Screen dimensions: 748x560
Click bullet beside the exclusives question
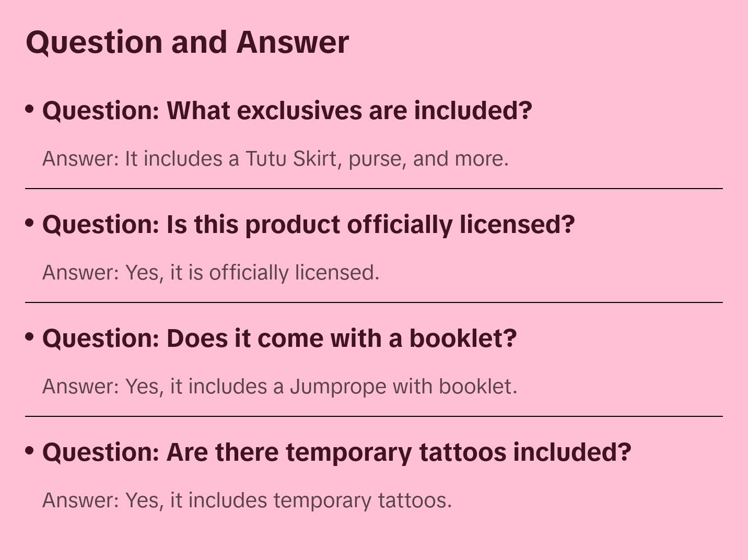click(x=30, y=109)
